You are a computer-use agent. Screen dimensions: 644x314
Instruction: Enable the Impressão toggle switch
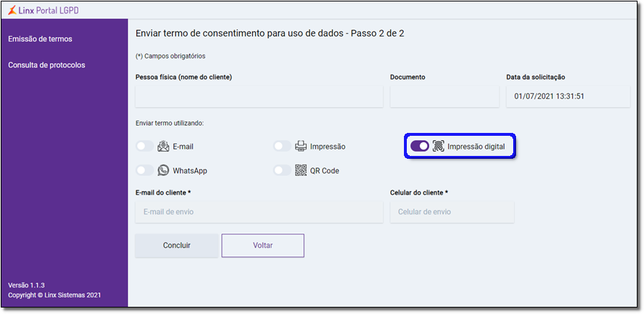(x=282, y=146)
